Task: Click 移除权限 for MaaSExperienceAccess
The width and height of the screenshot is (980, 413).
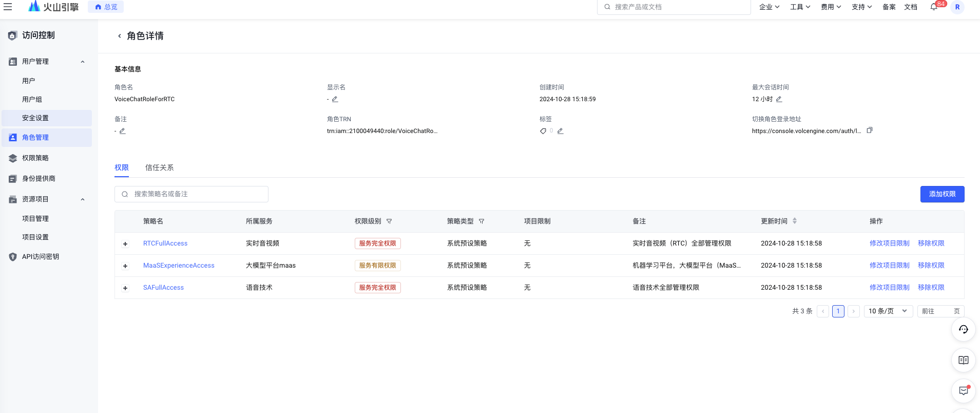Action: pyautogui.click(x=931, y=266)
